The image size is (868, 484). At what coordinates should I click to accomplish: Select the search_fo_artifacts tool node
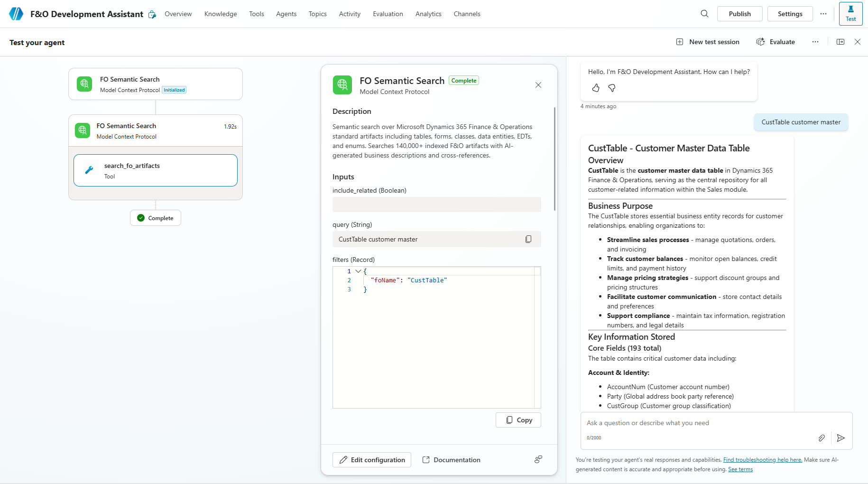point(156,170)
